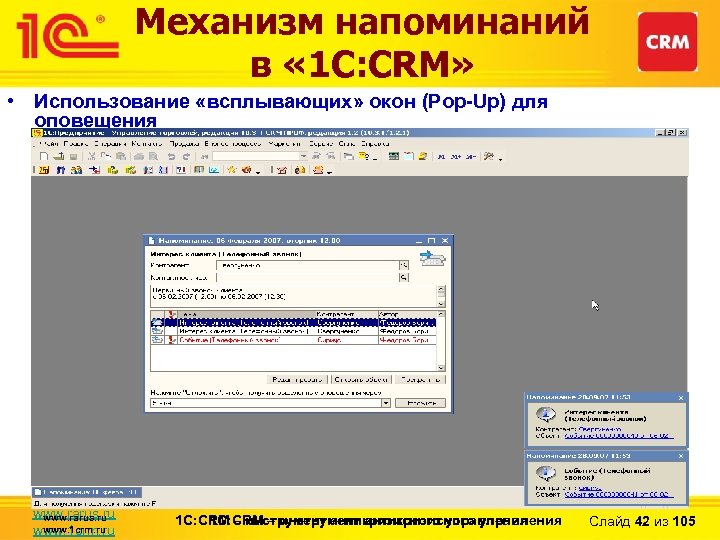Open the Продажи menu
720x540 pixels.
pyautogui.click(x=184, y=144)
